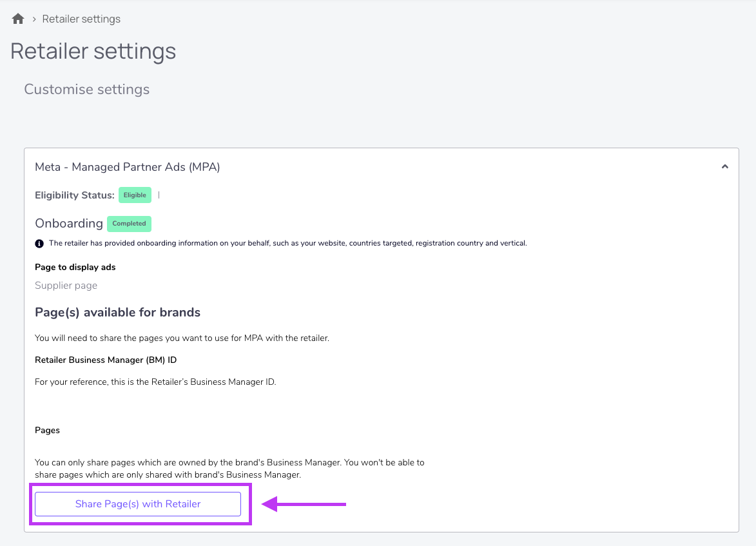The image size is (756, 546).
Task: Click Share Page(s) with Retailer button
Action: coord(138,504)
